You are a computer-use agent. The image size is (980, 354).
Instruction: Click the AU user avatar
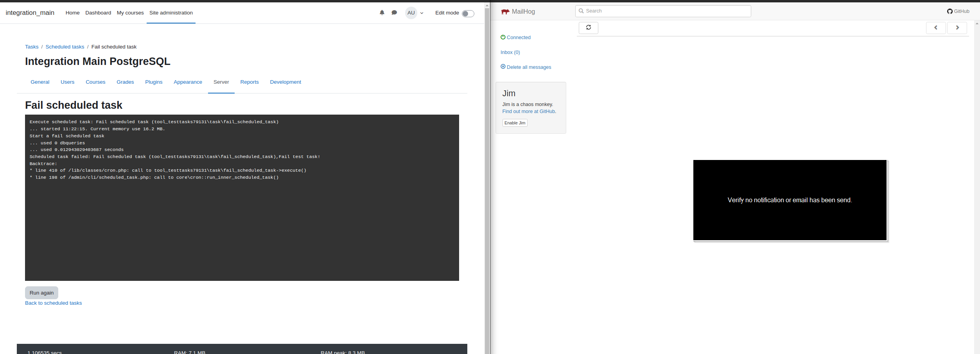coord(411,13)
